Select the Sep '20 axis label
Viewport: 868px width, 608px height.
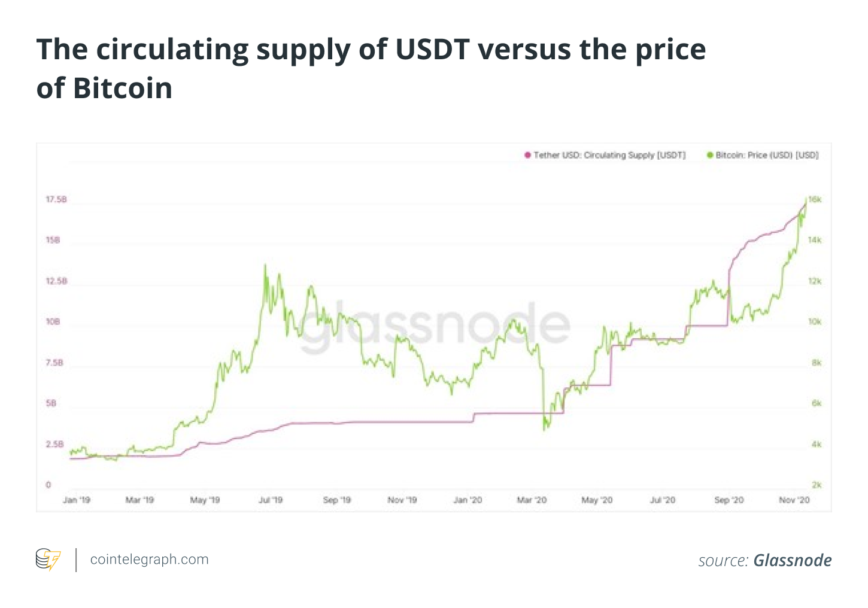pos(729,500)
